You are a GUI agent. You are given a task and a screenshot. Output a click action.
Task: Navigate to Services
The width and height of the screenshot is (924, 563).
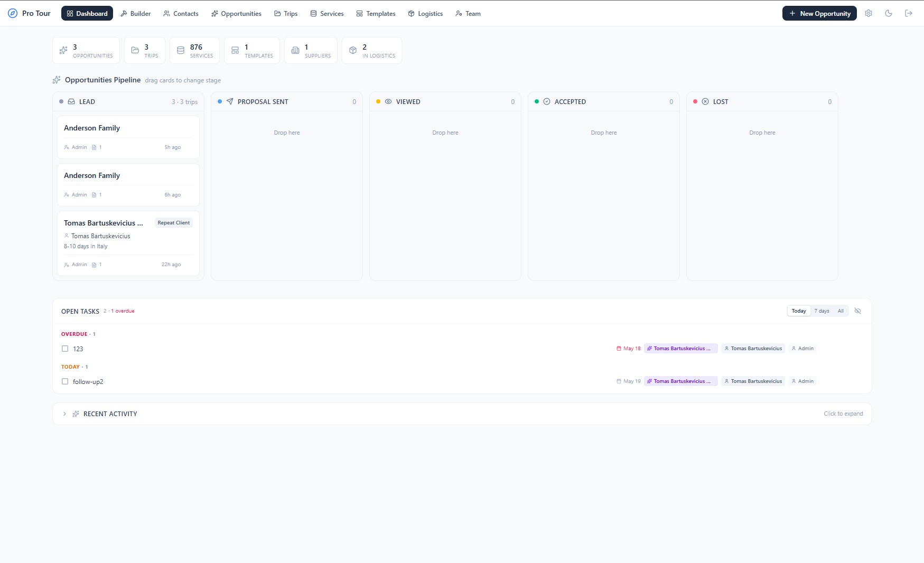click(327, 13)
